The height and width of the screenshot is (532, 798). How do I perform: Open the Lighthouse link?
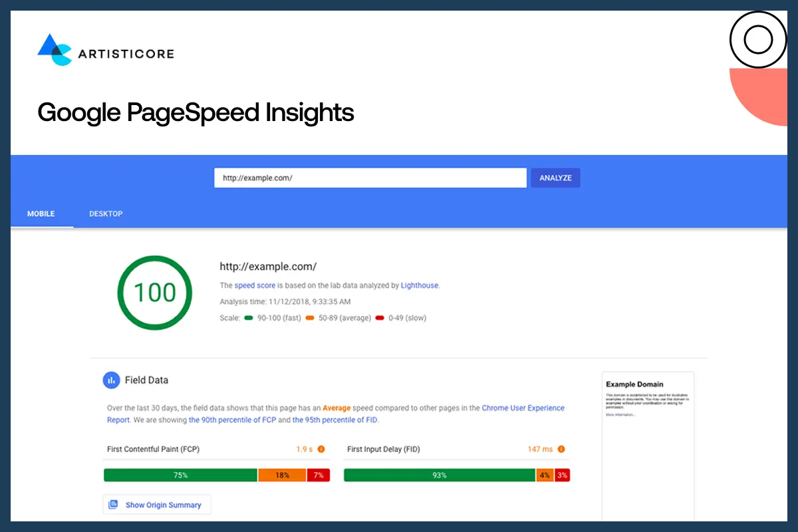click(420, 285)
